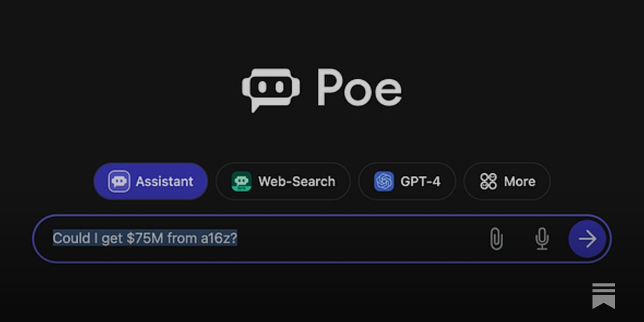Click the bookmark logo in the bottom corner
The image size is (644, 322).
click(603, 296)
